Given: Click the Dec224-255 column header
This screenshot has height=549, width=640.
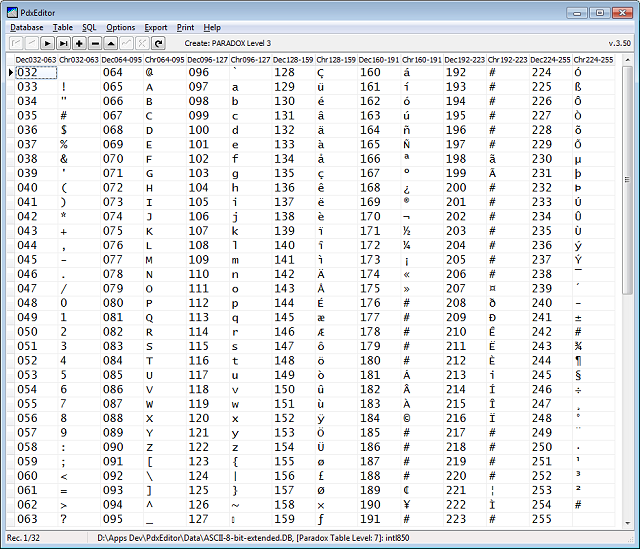Looking at the screenshot, I should 550,60.
